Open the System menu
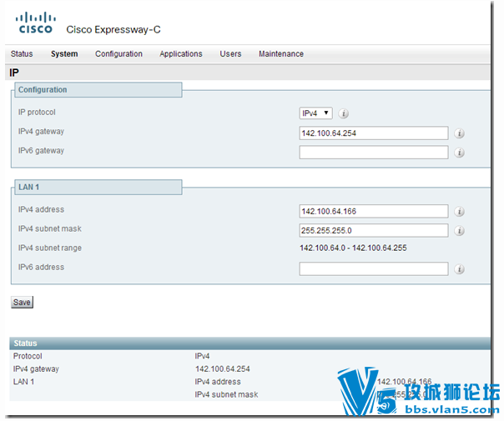Viewport: 504px width, 421px height. 64,53
